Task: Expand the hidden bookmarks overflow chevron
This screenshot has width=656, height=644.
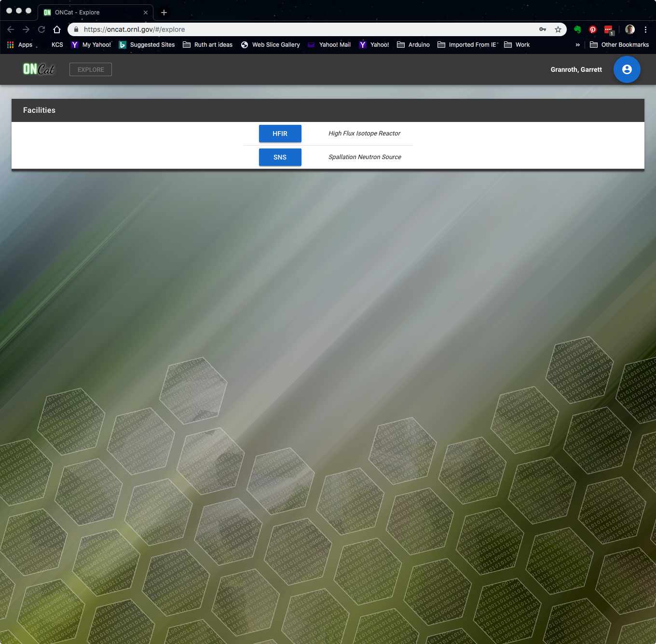Action: [x=577, y=45]
